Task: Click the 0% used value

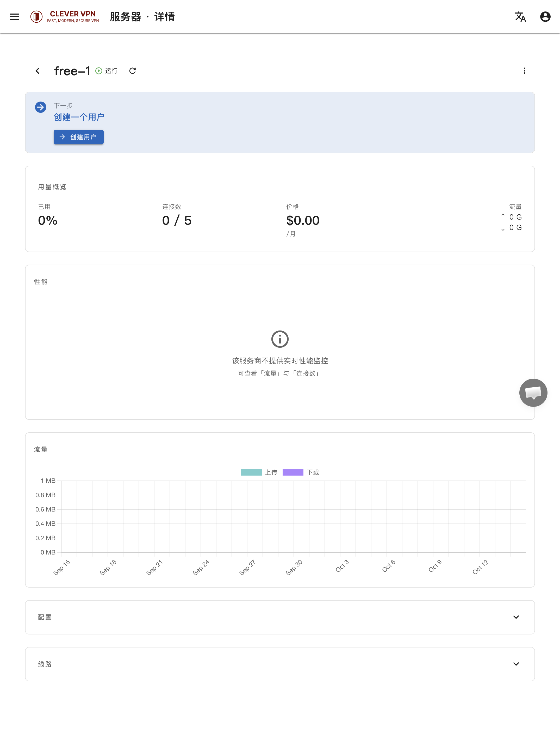Action: coord(48,221)
